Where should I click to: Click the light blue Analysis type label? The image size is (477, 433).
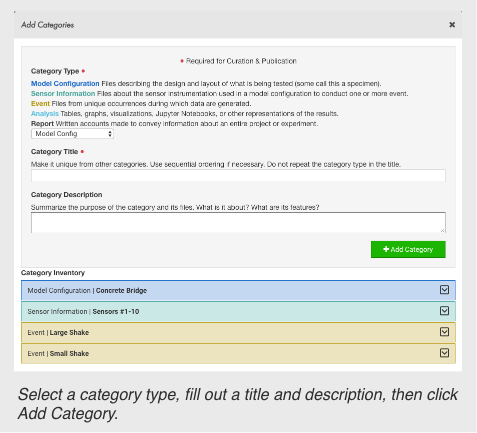45,113
